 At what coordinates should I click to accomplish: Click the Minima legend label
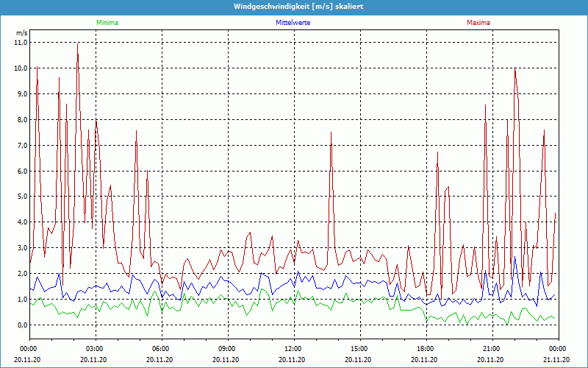pyautogui.click(x=106, y=23)
